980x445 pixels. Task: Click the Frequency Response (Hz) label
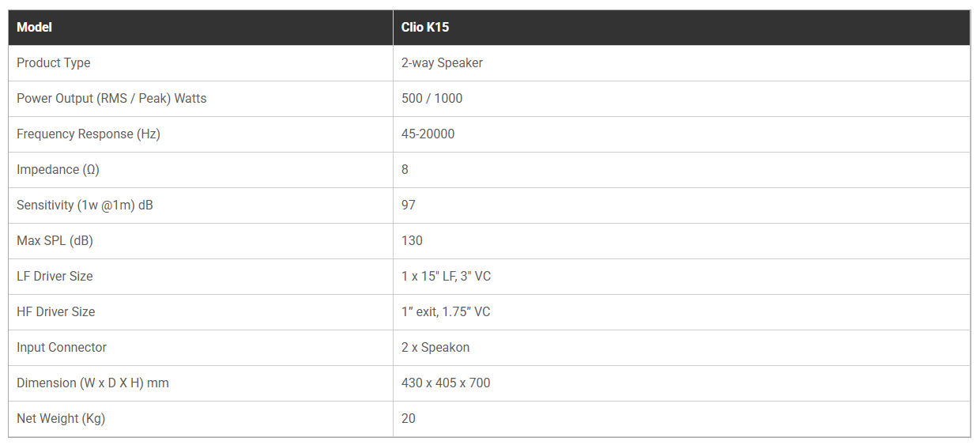pyautogui.click(x=89, y=134)
